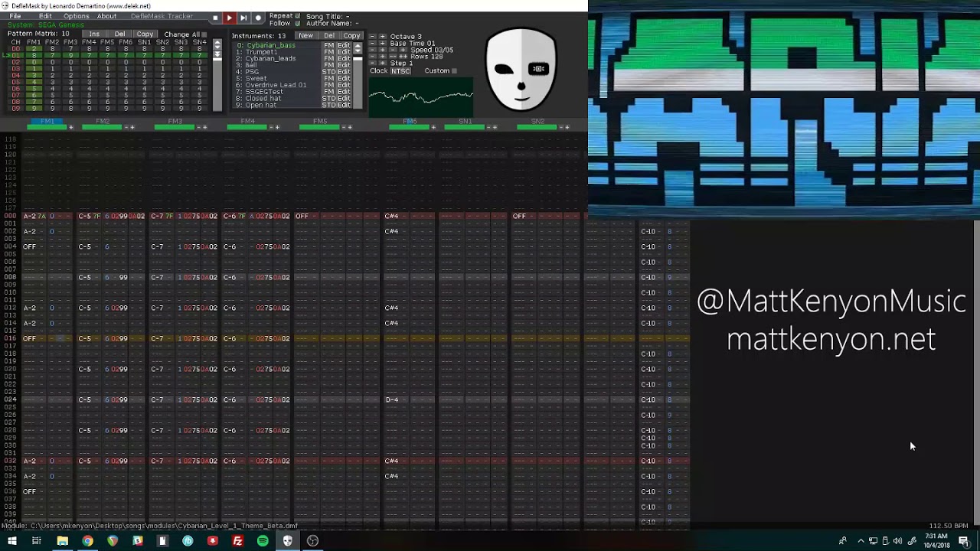Move pattern matrix row up with arrows

[x=217, y=42]
